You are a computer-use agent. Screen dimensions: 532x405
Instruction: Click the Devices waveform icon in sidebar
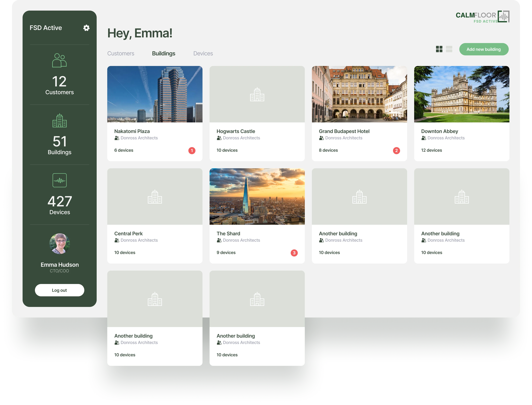[x=60, y=180]
